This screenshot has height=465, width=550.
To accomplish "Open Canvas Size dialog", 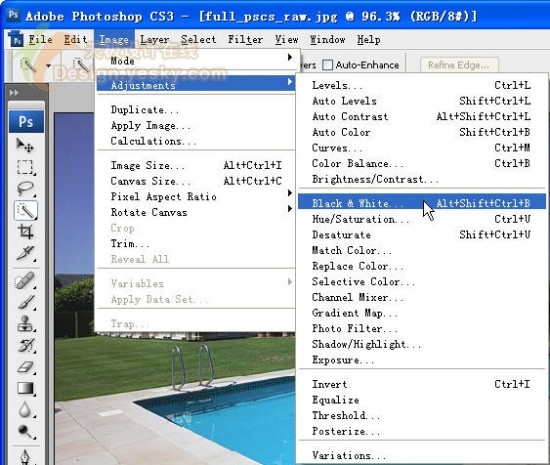I will [195, 181].
